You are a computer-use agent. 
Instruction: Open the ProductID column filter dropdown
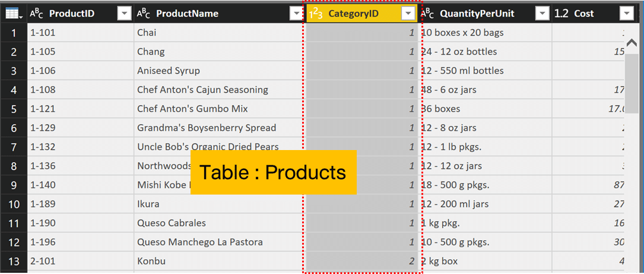pos(124,14)
